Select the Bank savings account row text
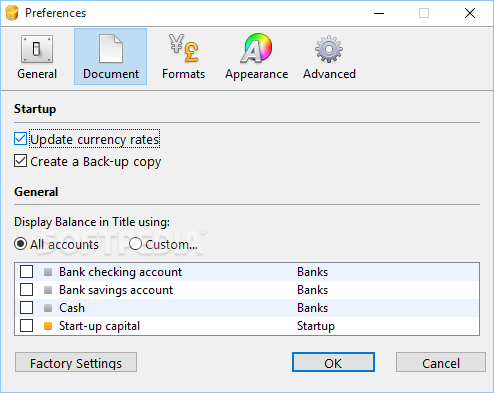 pyautogui.click(x=116, y=290)
